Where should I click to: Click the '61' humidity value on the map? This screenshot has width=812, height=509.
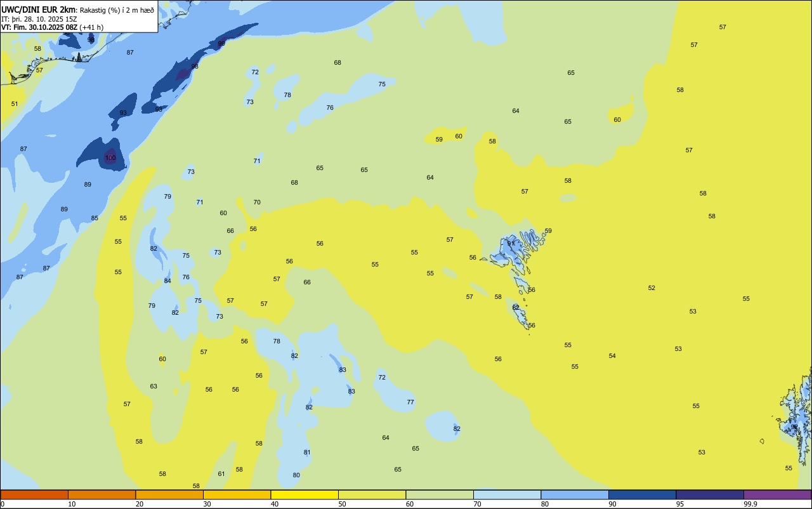(221, 474)
